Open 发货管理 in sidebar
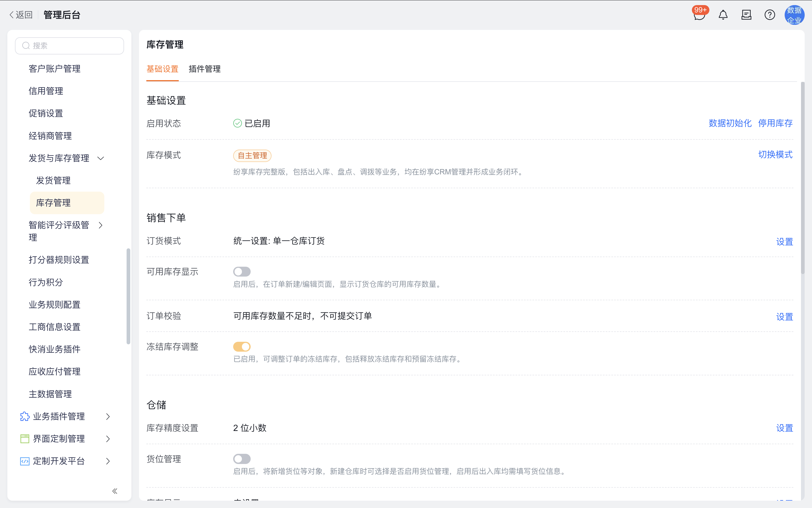The image size is (812, 508). 53,180
